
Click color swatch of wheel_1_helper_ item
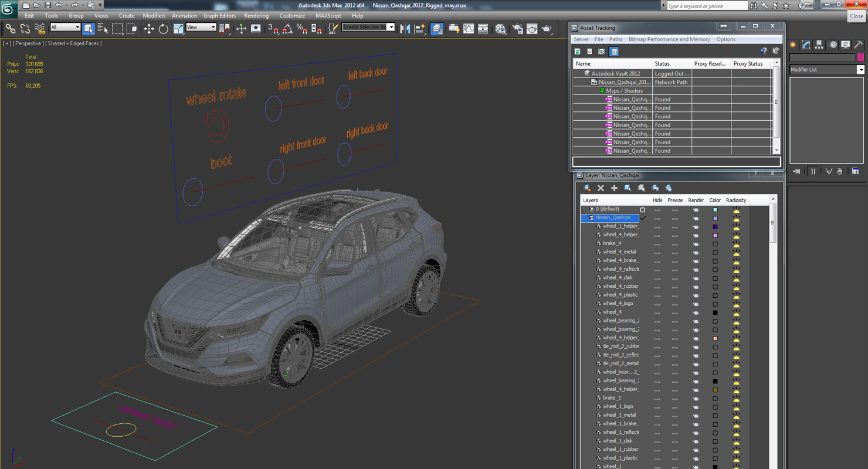click(x=715, y=226)
